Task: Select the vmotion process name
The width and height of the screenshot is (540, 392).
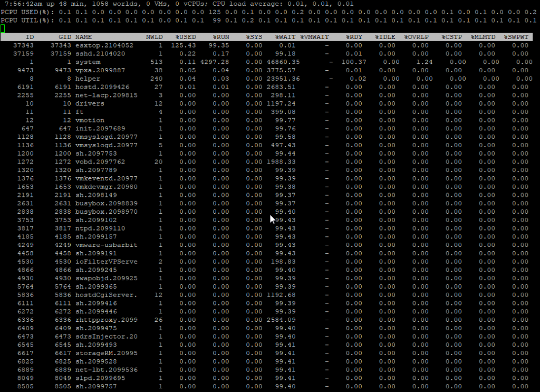Action: tap(90, 120)
